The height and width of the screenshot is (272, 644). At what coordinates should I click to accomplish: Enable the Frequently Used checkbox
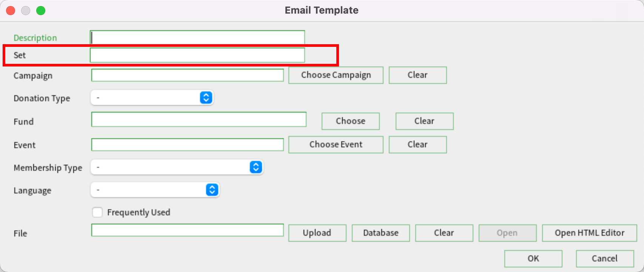[97, 212]
